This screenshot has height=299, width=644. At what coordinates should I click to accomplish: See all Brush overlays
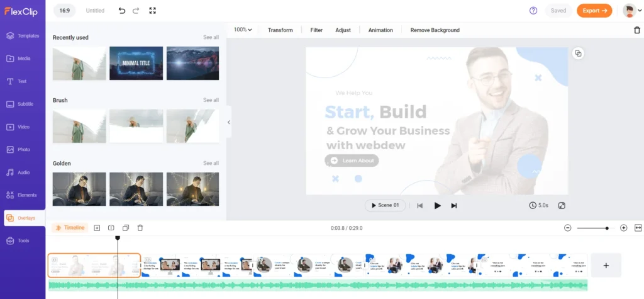[211, 100]
